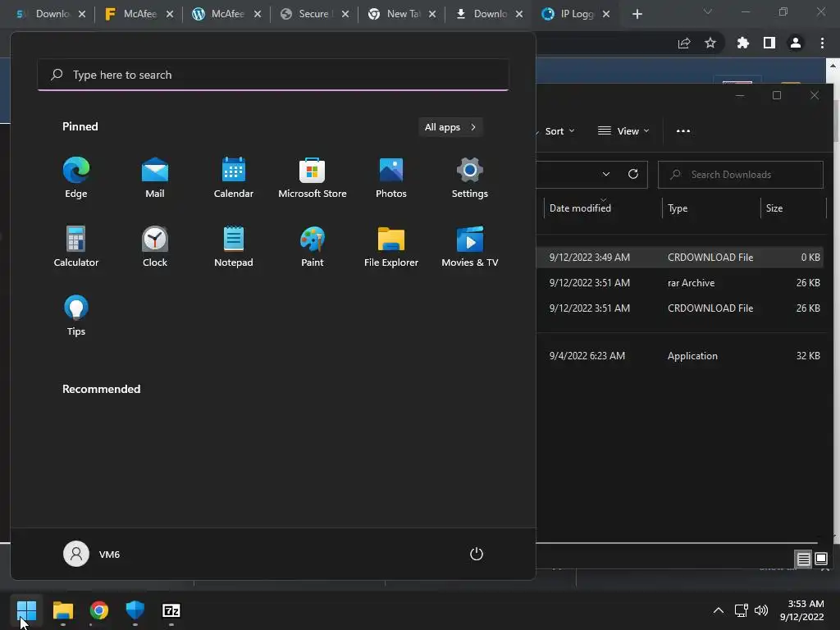Refresh the Downloads folder

point(633,174)
